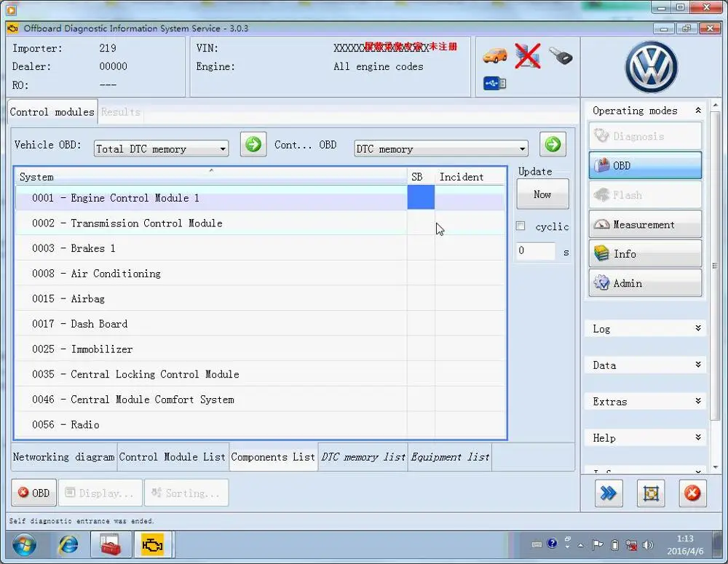728x564 pixels.
Task: Select 0008 - Air Conditioning row
Action: pos(260,274)
